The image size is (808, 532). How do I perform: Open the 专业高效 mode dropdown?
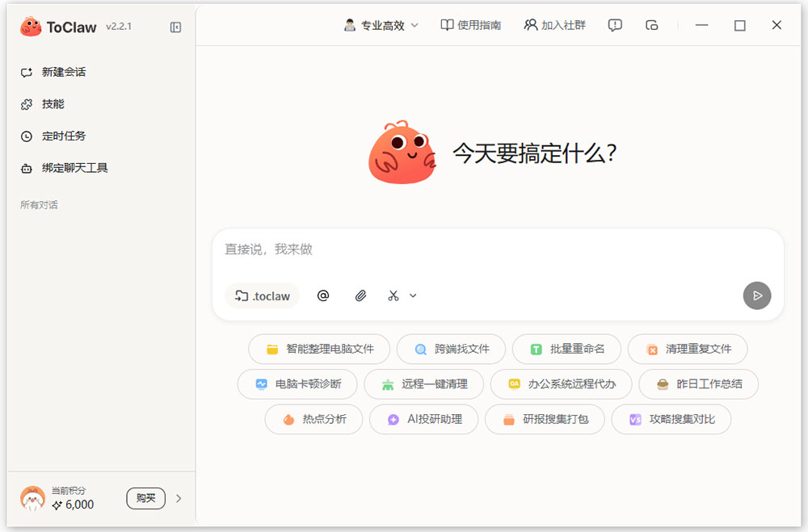pos(381,25)
